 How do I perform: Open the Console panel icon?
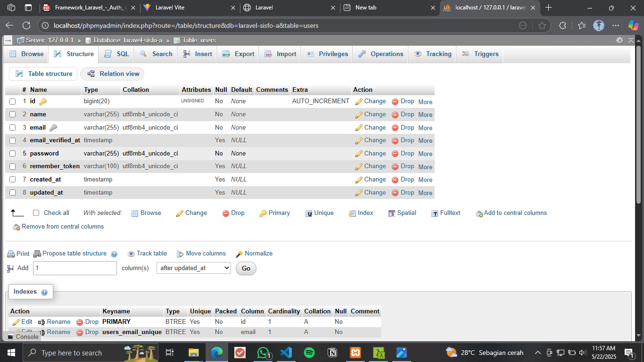click(10, 337)
